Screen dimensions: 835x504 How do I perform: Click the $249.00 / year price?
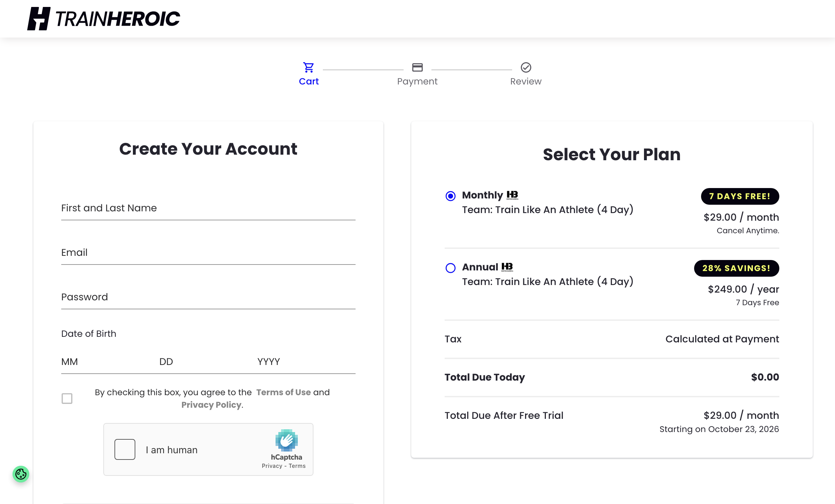click(743, 289)
